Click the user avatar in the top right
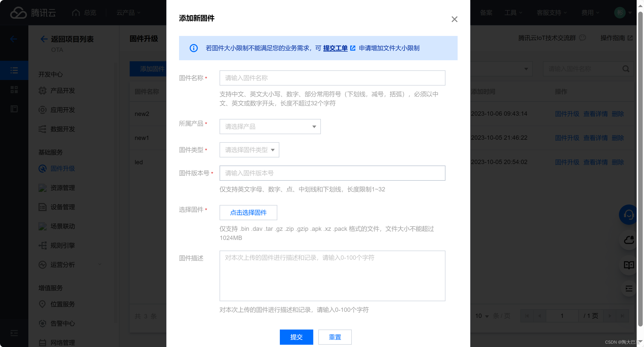This screenshot has width=644, height=347. (620, 13)
